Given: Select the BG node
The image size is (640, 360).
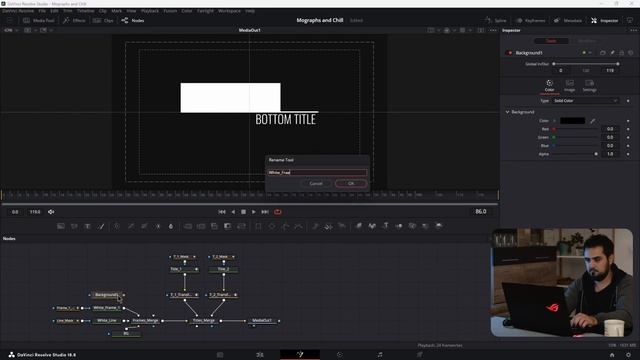Looking at the screenshot, I should pos(126,333).
